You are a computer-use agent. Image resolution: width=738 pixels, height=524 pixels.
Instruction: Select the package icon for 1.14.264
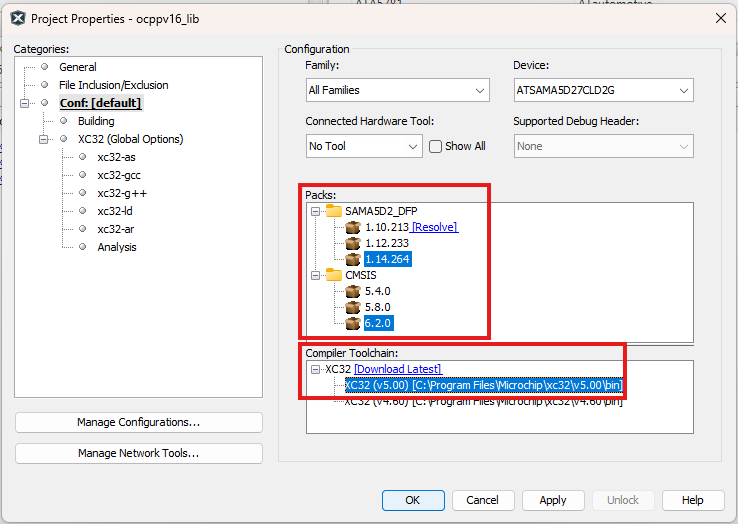coord(353,259)
